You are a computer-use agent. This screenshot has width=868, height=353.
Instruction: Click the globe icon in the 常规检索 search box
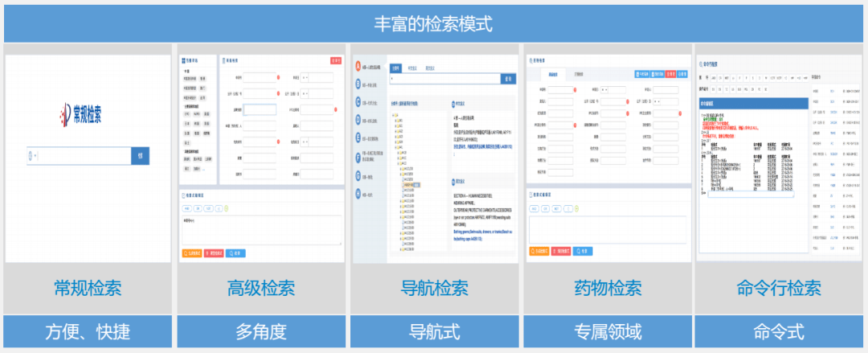point(31,156)
